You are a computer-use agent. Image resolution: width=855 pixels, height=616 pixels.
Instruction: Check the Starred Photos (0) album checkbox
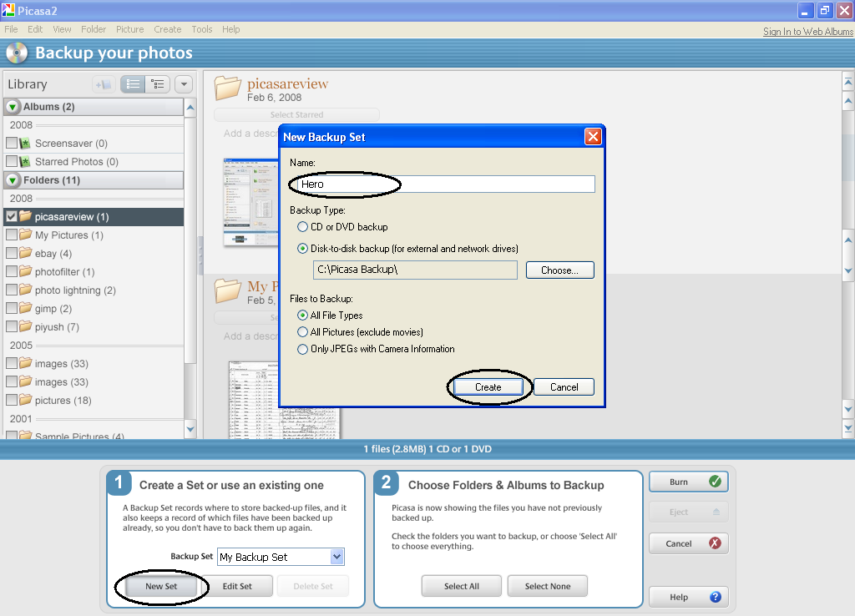pyautogui.click(x=12, y=161)
